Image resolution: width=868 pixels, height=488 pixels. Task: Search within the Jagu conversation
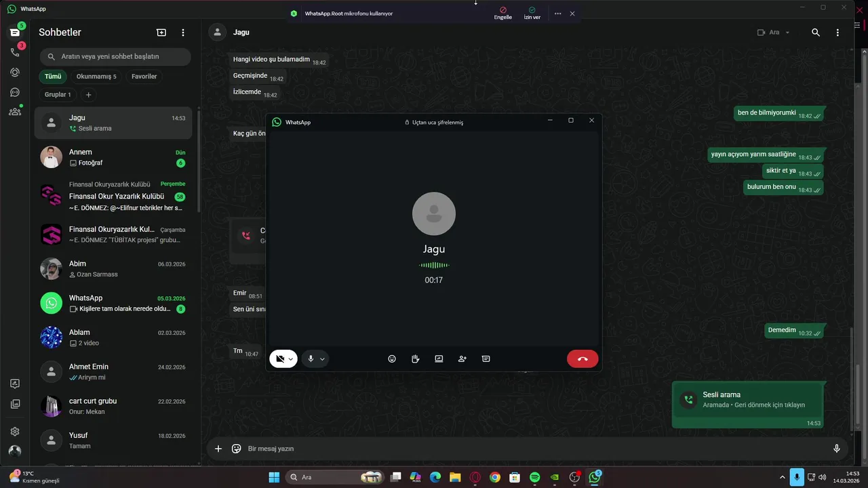coord(816,33)
